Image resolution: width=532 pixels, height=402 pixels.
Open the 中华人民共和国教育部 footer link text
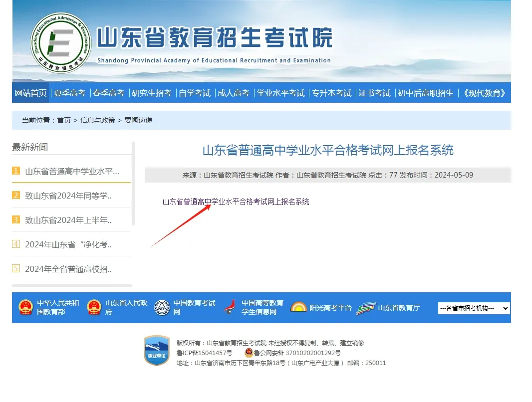click(x=58, y=307)
